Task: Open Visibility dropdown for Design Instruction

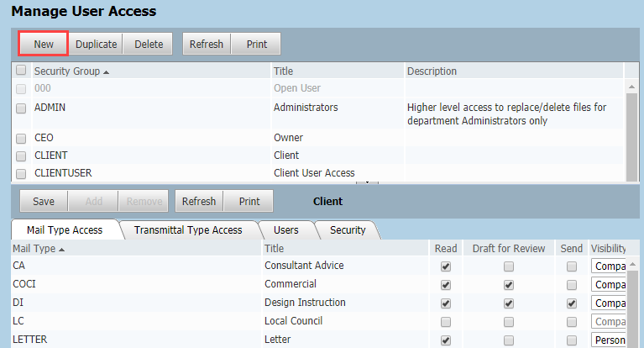Action: click(x=609, y=303)
